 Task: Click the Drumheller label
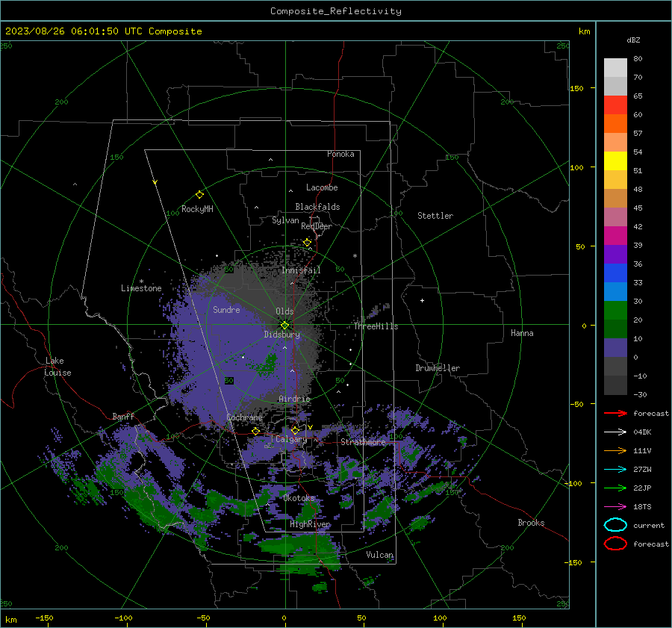point(438,368)
